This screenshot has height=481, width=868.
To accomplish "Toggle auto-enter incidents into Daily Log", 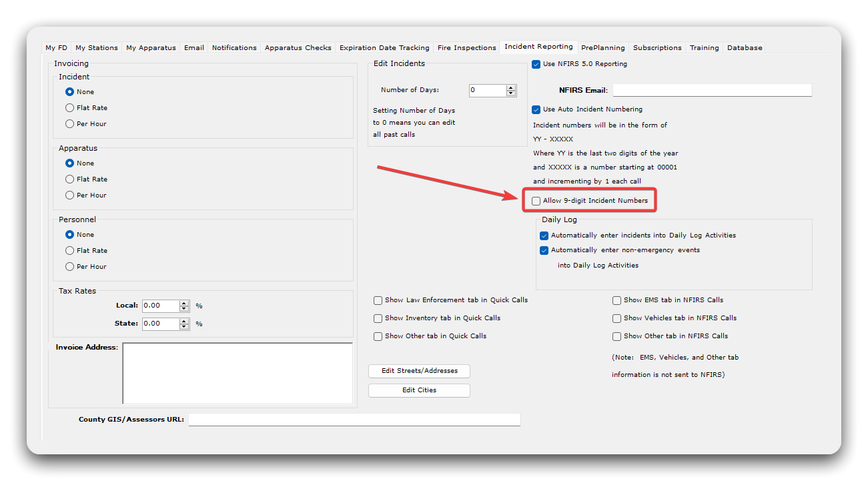I will pyautogui.click(x=544, y=235).
